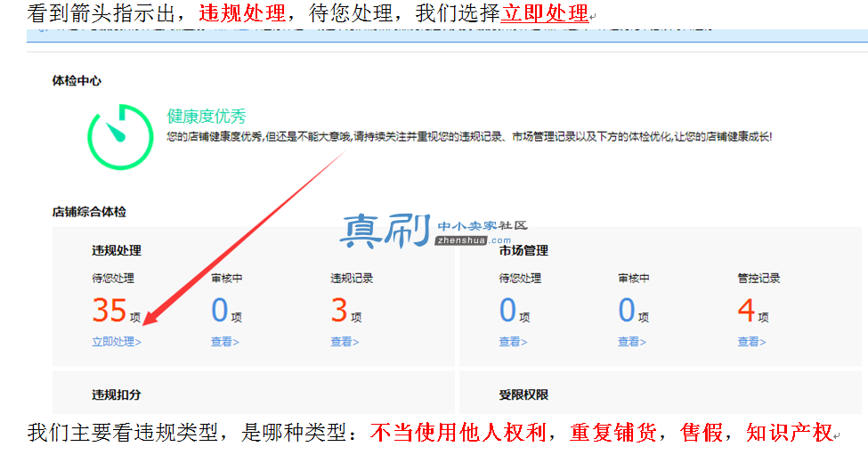Screen dimensions: 868x463
Task: Open 查看 link under 违规处理 审核中
Action: click(224, 342)
